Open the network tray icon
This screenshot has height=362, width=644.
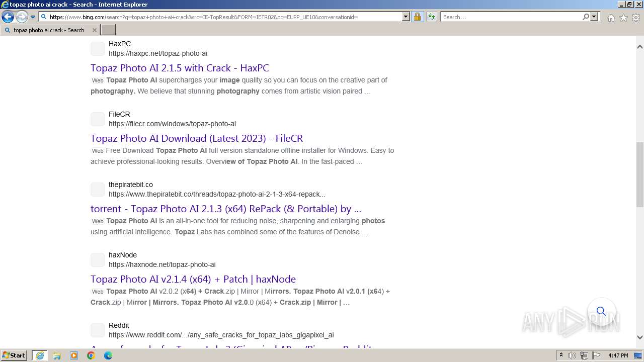point(584,355)
